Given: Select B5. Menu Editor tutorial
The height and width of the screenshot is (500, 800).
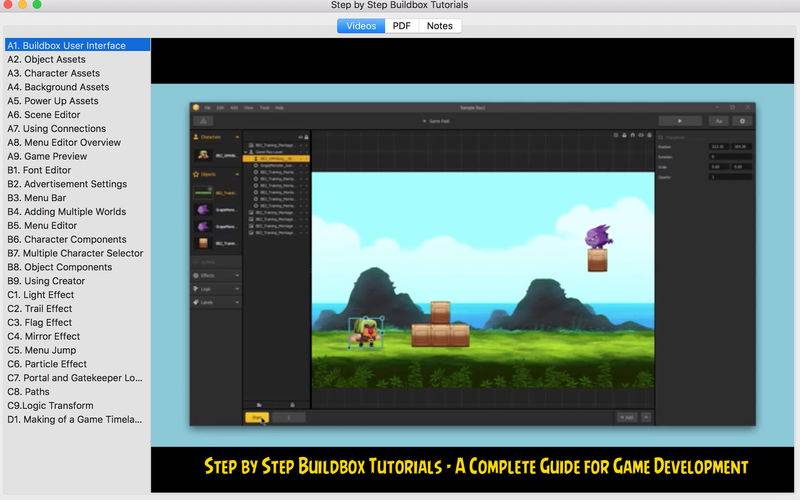Looking at the screenshot, I should click(78, 225).
